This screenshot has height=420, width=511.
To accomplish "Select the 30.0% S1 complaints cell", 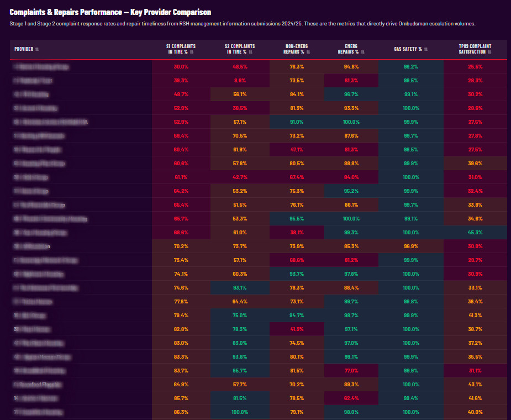I will tap(181, 66).
